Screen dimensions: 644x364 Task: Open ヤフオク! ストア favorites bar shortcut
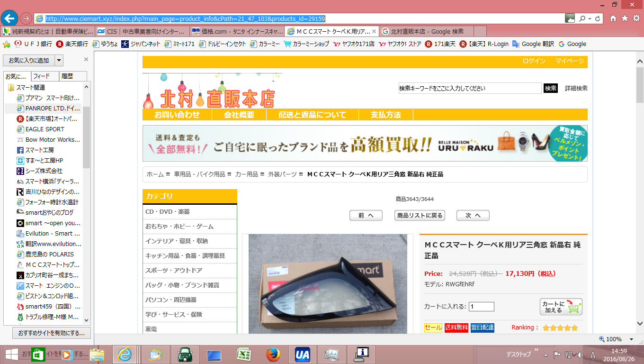[400, 44]
